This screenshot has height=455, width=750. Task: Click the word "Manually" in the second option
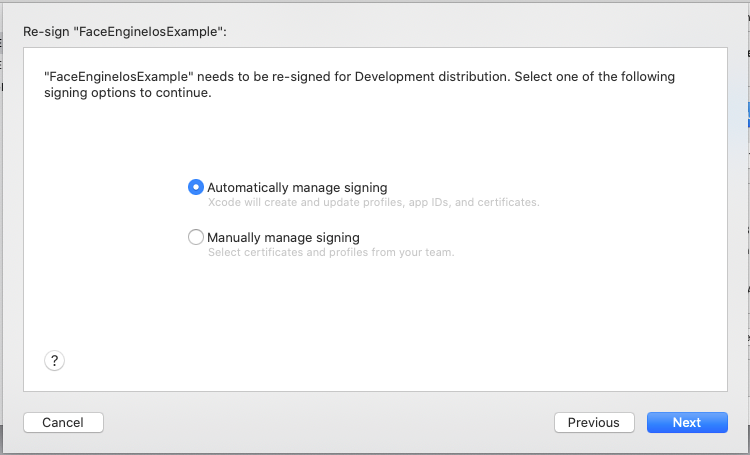(235, 237)
